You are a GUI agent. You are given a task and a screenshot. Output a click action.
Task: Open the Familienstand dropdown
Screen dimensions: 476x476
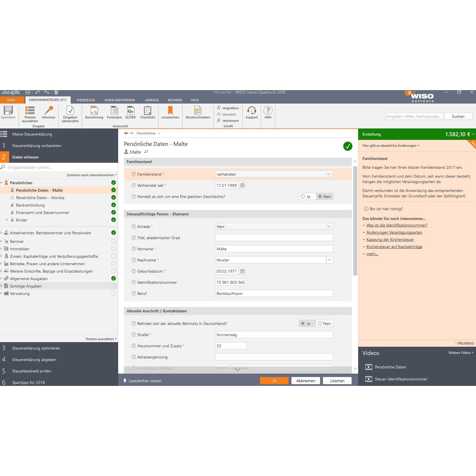[x=274, y=174]
